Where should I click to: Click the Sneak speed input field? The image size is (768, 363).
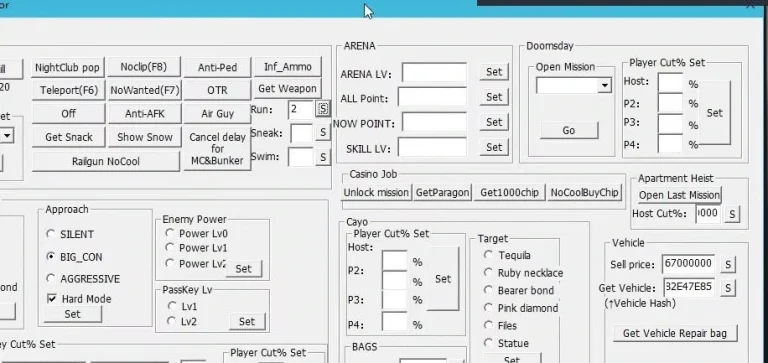tap(301, 133)
